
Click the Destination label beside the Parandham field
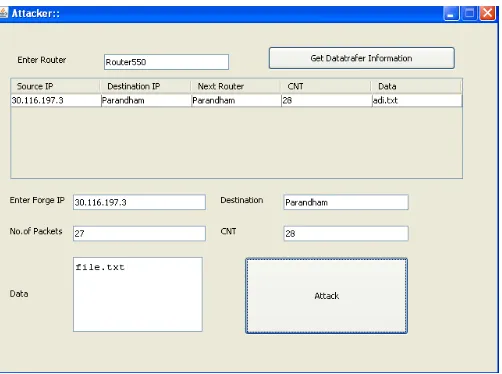click(x=242, y=200)
